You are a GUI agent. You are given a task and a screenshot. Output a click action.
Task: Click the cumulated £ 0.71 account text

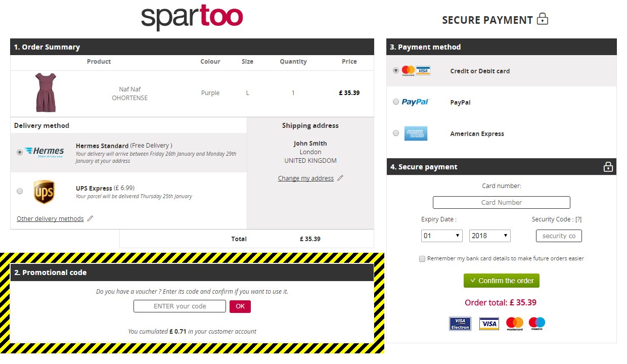click(192, 332)
